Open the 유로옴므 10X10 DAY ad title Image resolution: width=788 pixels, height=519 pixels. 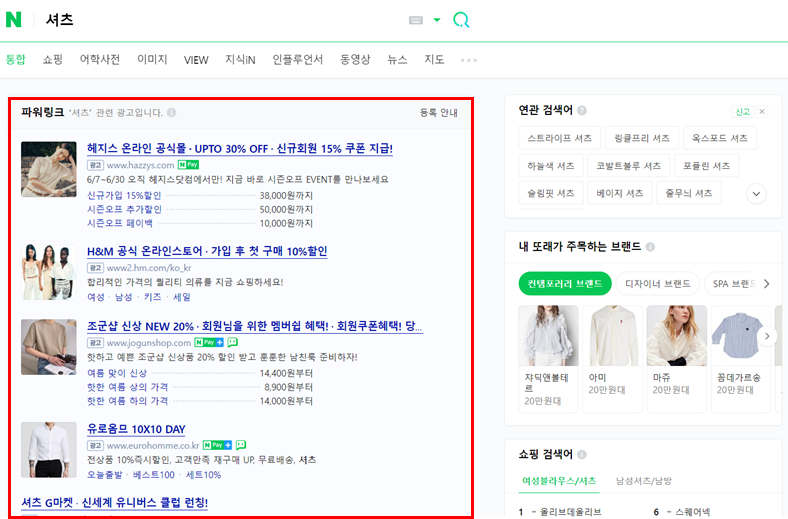(136, 429)
